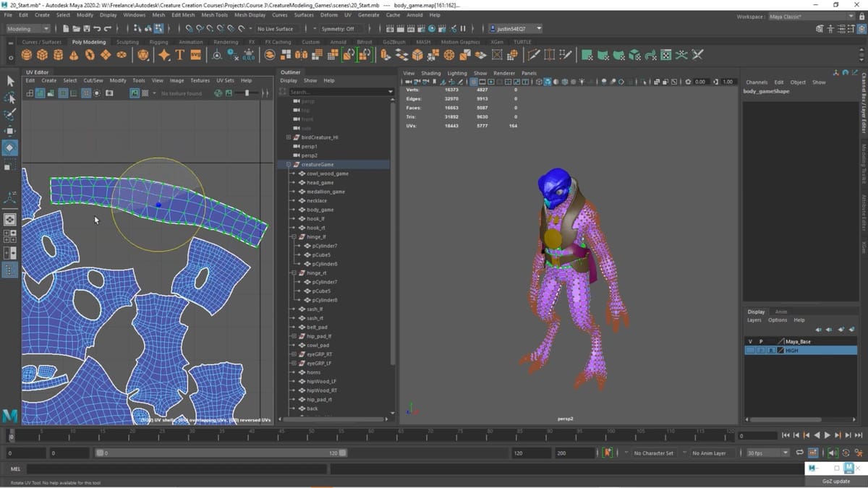Open the justin54EQ7 account dropdown
Viewport: 868px width, 488px height.
[516, 29]
